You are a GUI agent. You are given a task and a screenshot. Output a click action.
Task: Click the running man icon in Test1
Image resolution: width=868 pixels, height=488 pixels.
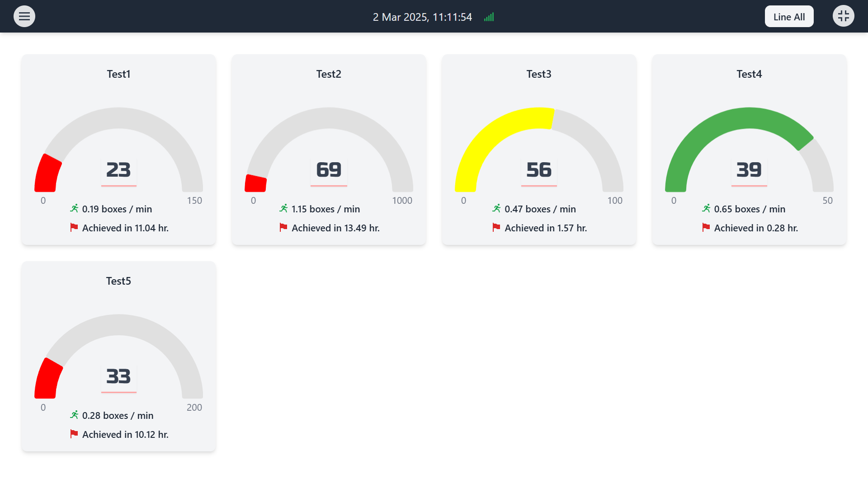[x=74, y=208]
